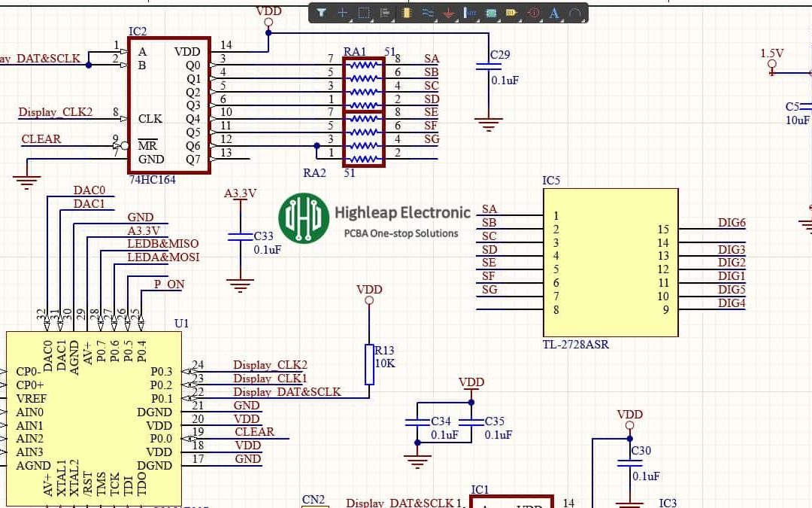This screenshot has width=812, height=508.
Task: Select the GND power port tool
Action: coord(448,13)
